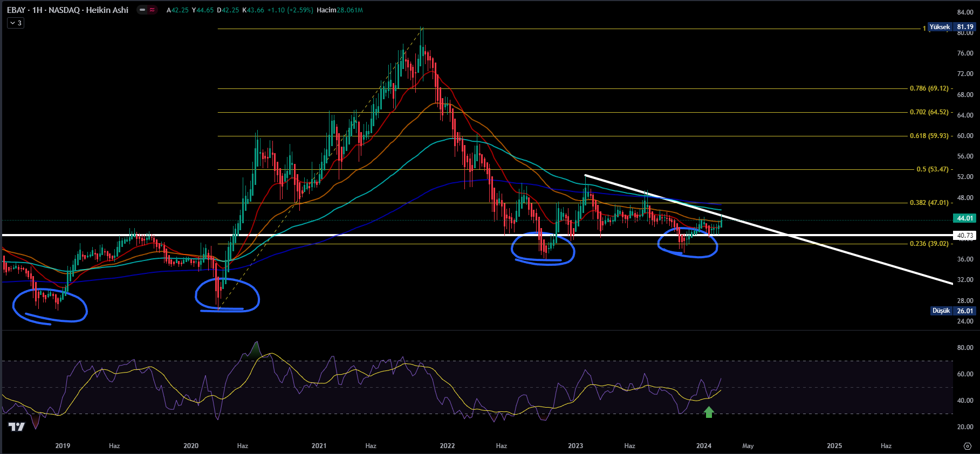The image size is (980, 454).
Task: Click 52.00 on the price scale
Action: [x=965, y=177]
